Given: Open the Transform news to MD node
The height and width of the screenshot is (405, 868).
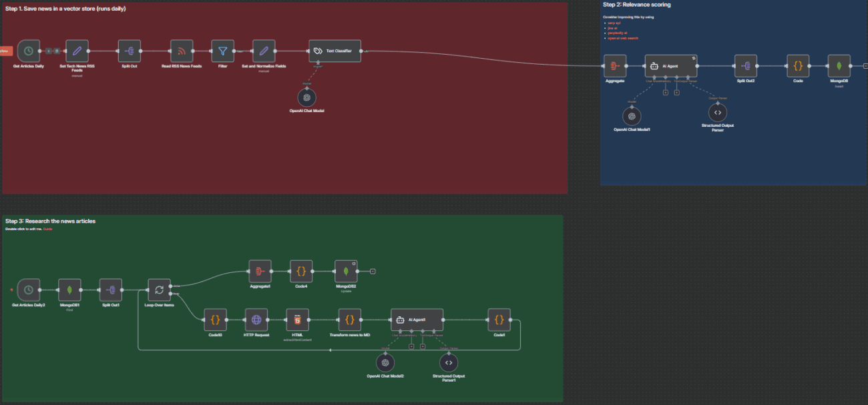Looking at the screenshot, I should [x=350, y=320].
